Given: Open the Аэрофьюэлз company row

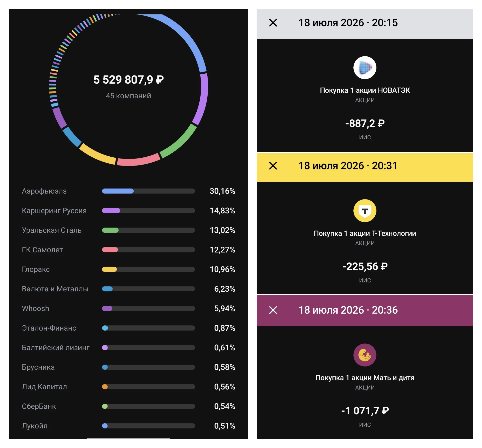Looking at the screenshot, I should click(x=129, y=191).
